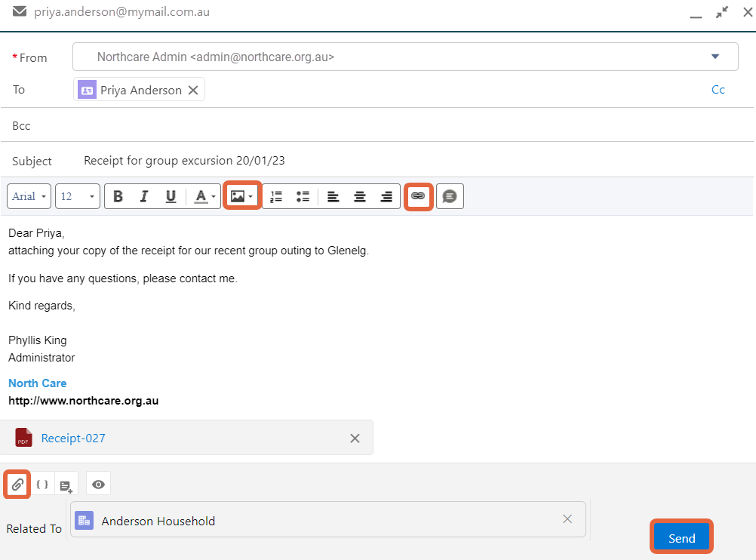756x560 pixels.
Task: Click the Anderson Household Related To field
Action: (328, 519)
